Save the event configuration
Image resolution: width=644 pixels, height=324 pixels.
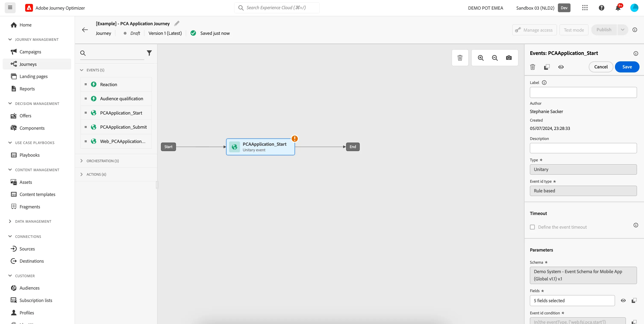coord(627,67)
